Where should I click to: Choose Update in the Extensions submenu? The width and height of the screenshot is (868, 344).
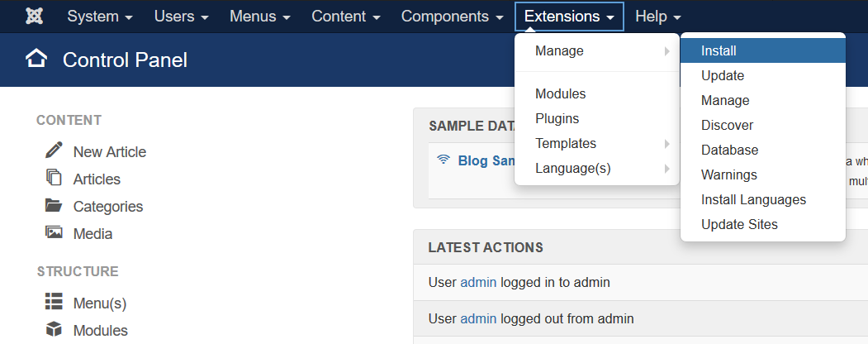tap(723, 76)
